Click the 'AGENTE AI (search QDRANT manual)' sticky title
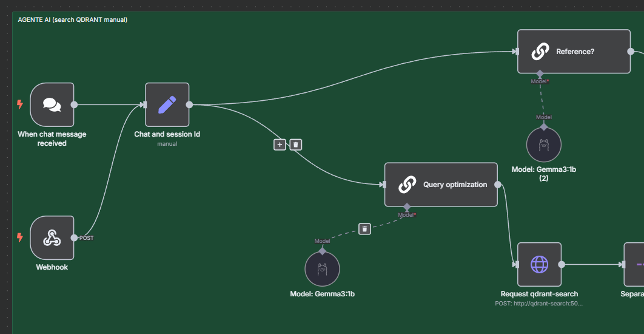The width and height of the screenshot is (644, 334). 73,20
